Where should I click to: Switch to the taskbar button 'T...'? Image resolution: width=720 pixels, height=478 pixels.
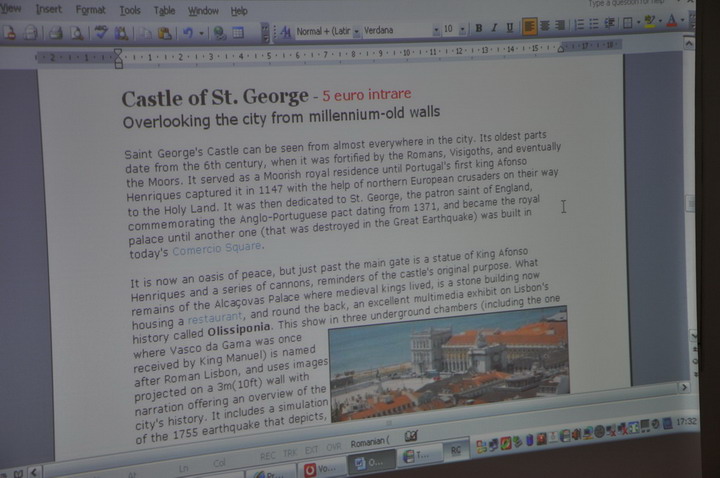pyautogui.click(x=419, y=456)
